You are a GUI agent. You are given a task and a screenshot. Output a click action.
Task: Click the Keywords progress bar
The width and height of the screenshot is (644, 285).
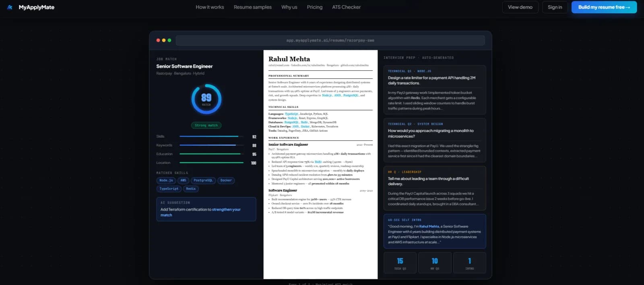tap(211, 145)
